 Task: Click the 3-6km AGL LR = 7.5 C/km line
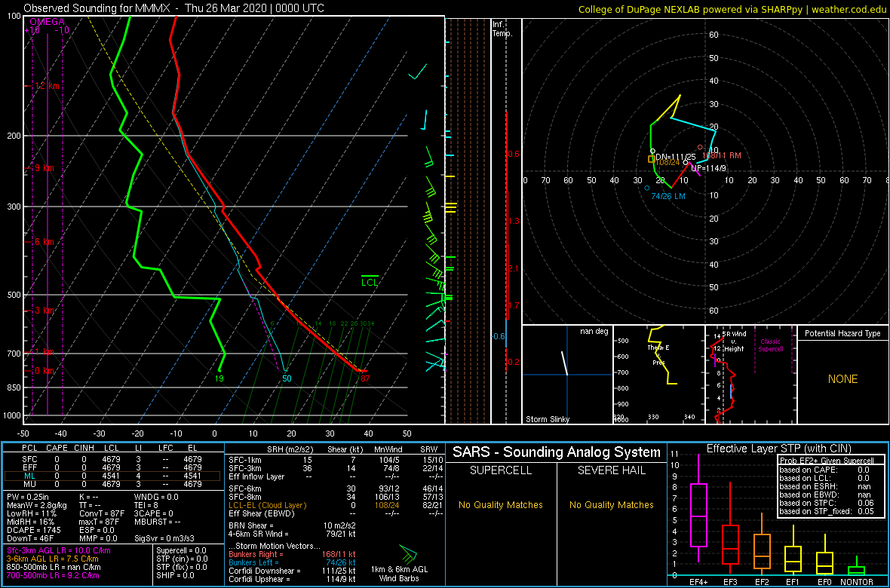57,559
